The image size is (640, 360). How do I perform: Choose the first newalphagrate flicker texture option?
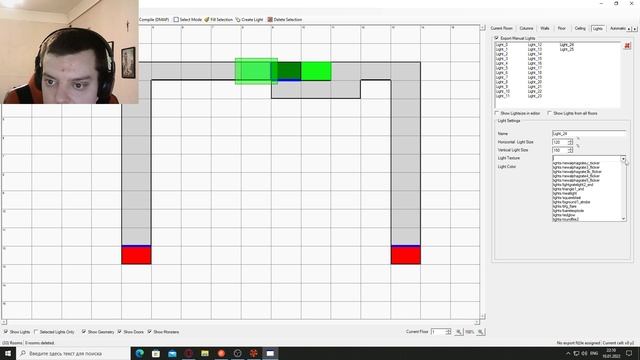(576, 163)
